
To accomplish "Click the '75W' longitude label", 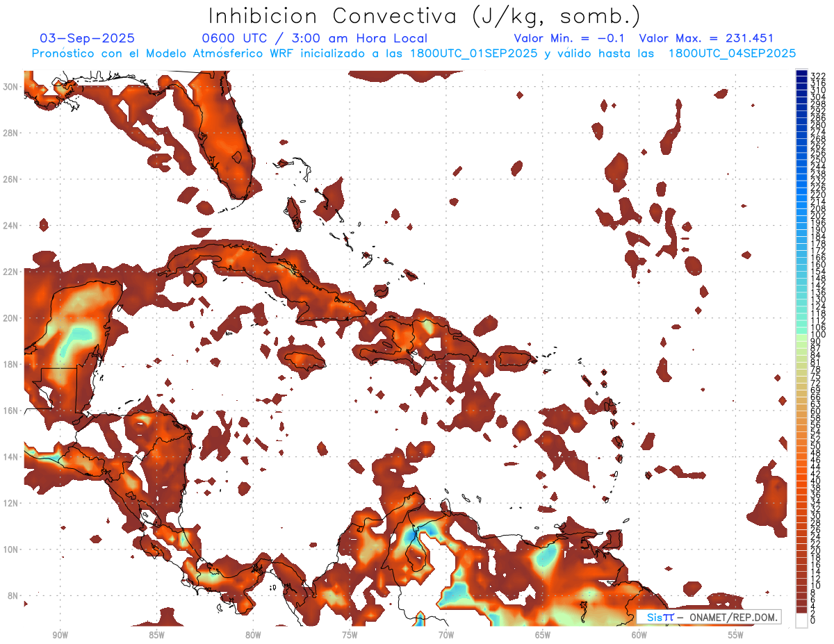I will pyautogui.click(x=350, y=635).
